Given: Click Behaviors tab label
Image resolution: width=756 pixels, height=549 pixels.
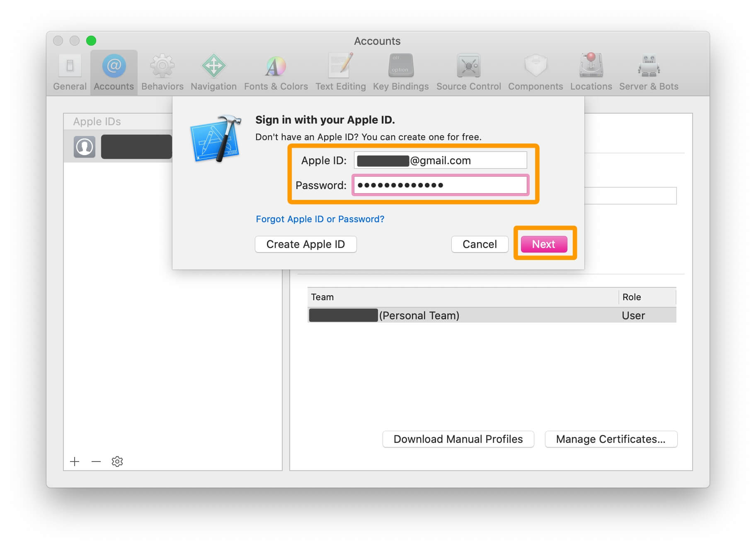Looking at the screenshot, I should 162,86.
